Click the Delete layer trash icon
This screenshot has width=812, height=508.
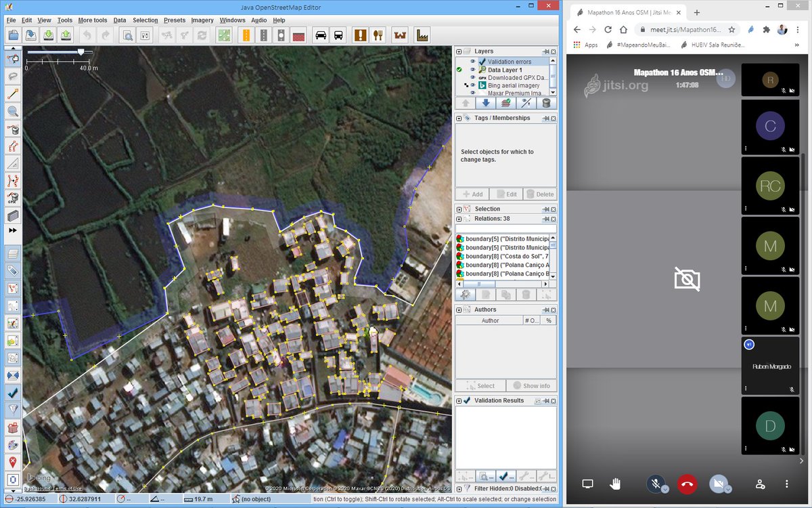tap(546, 103)
